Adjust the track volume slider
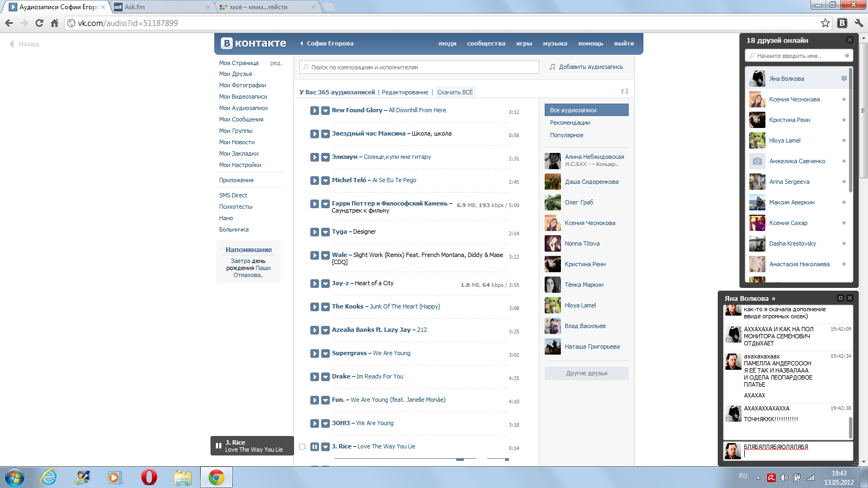868x488 pixels. [497, 459]
